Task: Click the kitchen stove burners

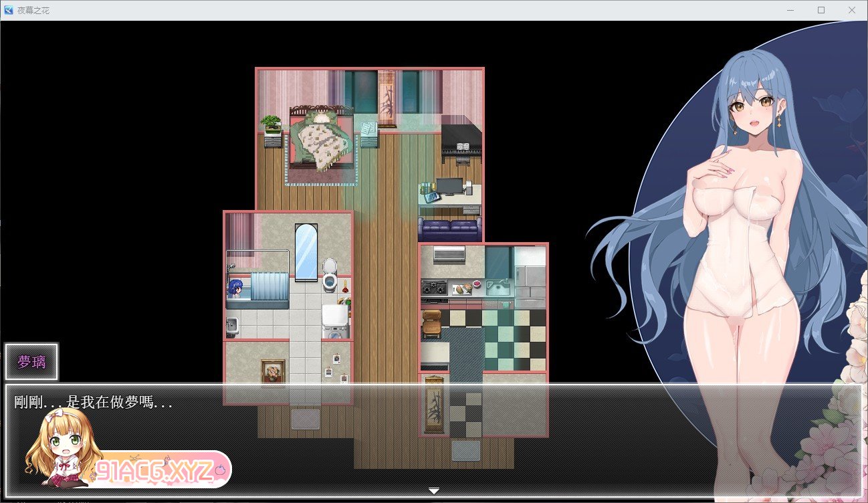Action: [x=434, y=288]
